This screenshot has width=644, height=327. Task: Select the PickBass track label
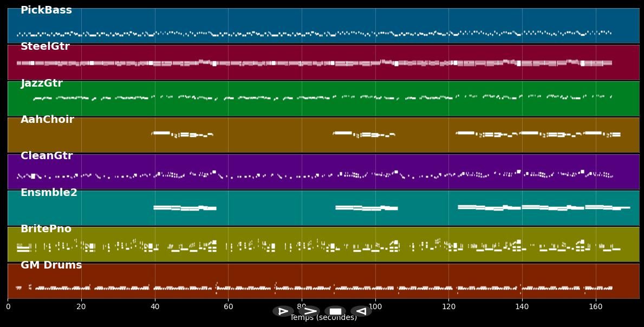pyautogui.click(x=46, y=10)
